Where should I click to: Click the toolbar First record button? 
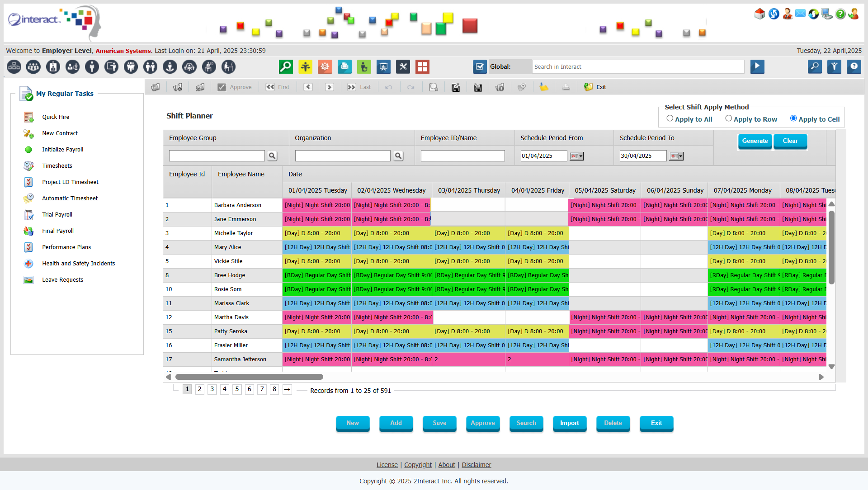tap(278, 87)
